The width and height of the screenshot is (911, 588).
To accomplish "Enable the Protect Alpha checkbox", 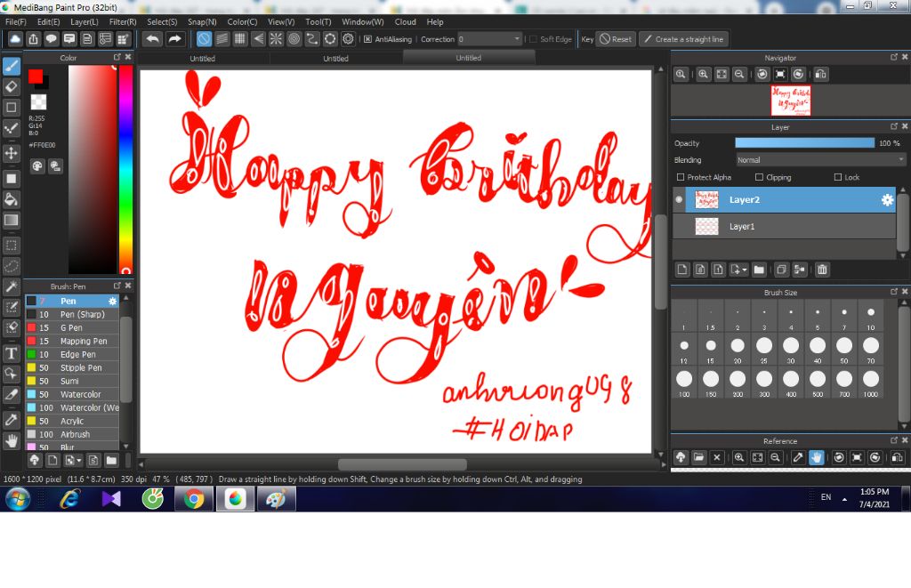I will 681,177.
